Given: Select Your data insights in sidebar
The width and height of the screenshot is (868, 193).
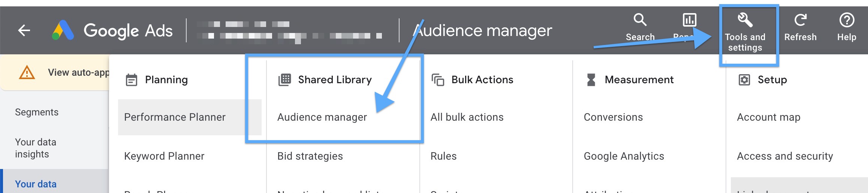Looking at the screenshot, I should tap(36, 148).
